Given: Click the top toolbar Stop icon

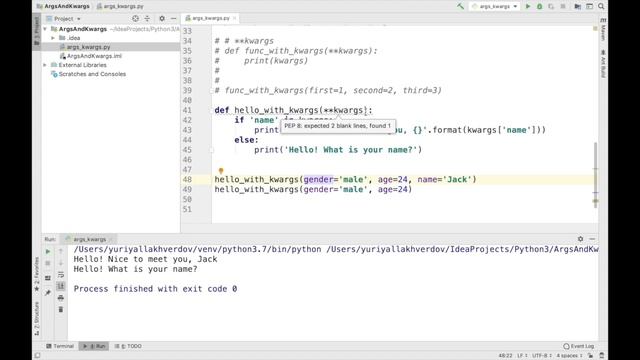Looking at the screenshot, I should (x=563, y=6).
